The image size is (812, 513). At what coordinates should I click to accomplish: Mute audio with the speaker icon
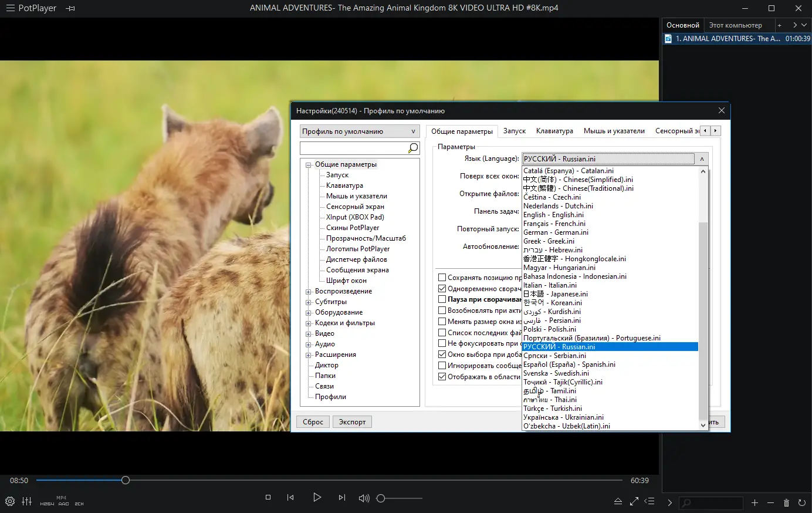[364, 498]
